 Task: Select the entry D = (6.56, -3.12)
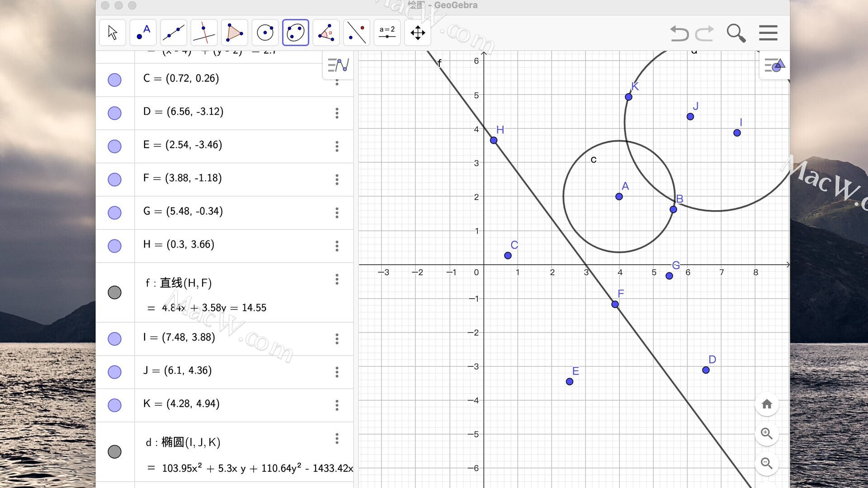(183, 112)
